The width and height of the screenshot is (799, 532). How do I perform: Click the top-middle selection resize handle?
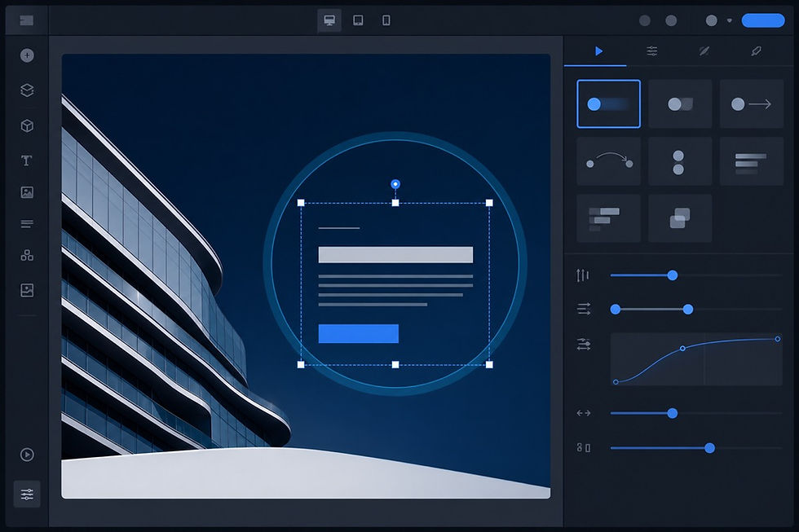(x=395, y=203)
